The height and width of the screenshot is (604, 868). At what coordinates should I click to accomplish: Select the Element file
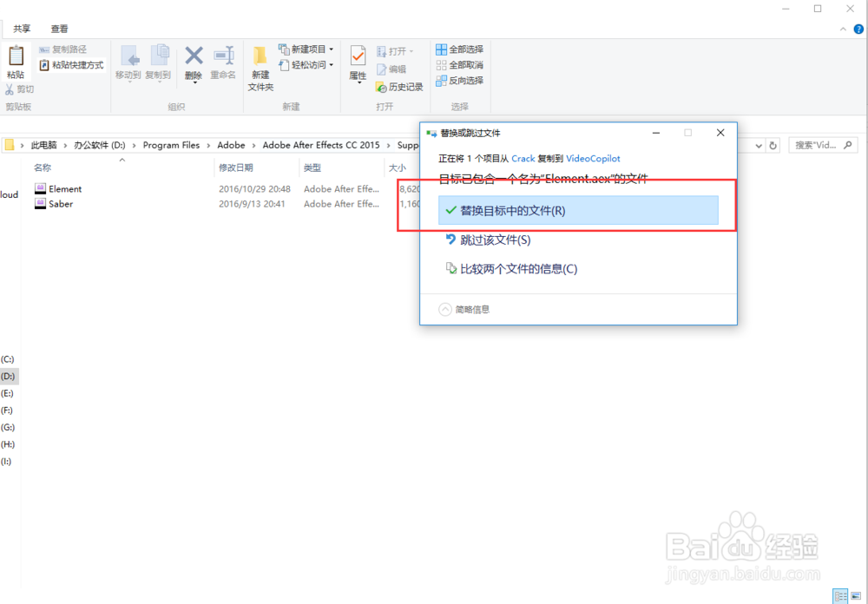(65, 189)
